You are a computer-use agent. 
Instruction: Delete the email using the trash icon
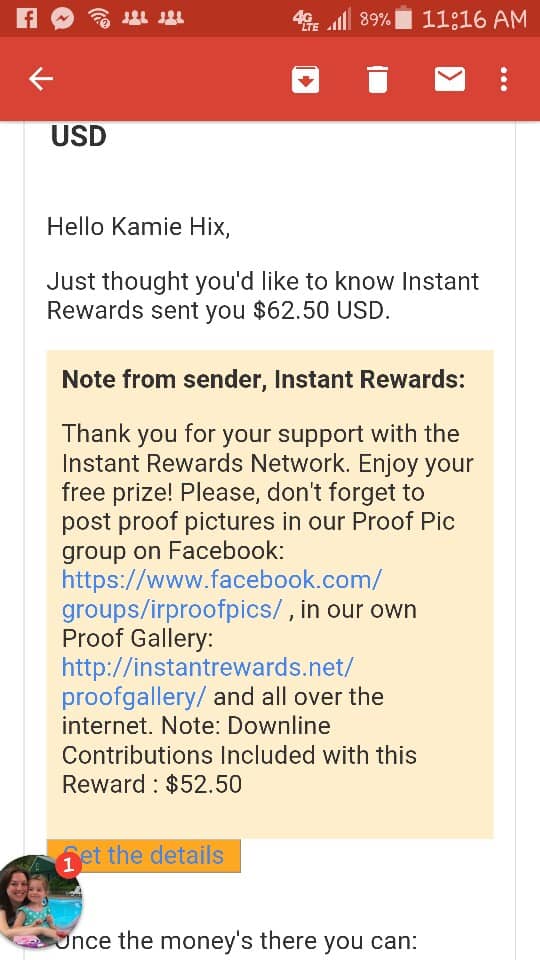378,80
